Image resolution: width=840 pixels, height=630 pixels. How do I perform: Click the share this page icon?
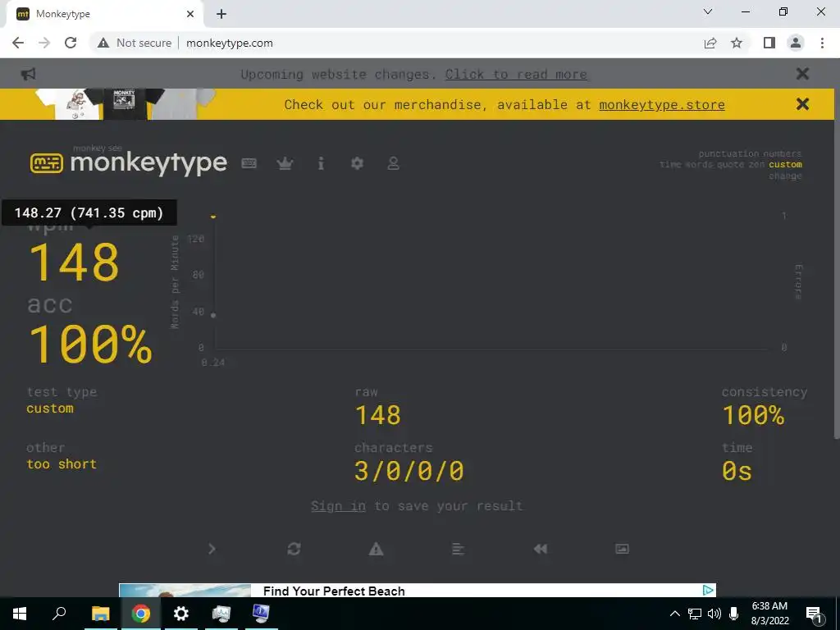pos(710,43)
